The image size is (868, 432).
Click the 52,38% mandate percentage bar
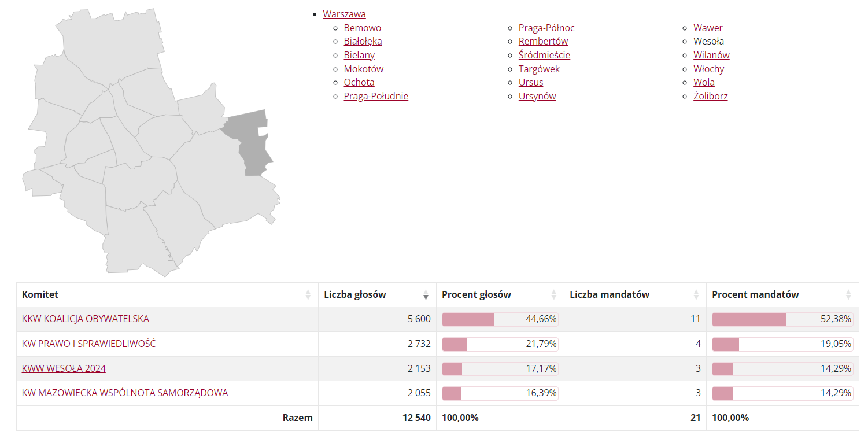click(782, 319)
